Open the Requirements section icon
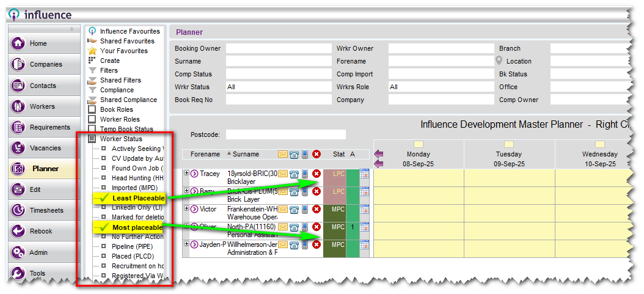 tap(18, 127)
